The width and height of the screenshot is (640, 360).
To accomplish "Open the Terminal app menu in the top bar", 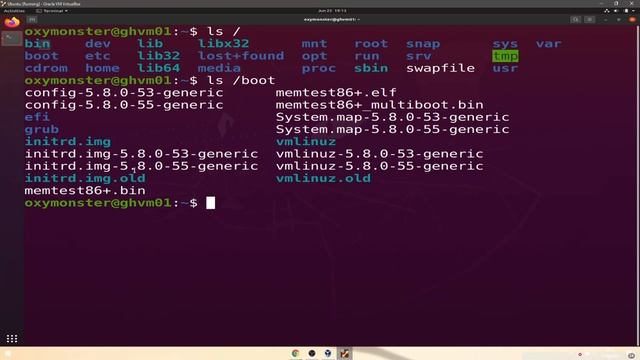I will [x=52, y=11].
